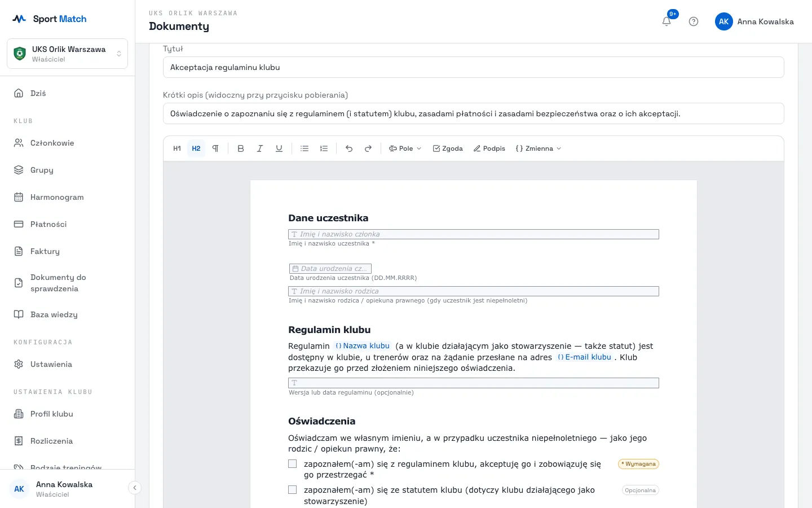Open the help question-mark icon
Image resolution: width=812 pixels, height=508 pixels.
[694, 21]
